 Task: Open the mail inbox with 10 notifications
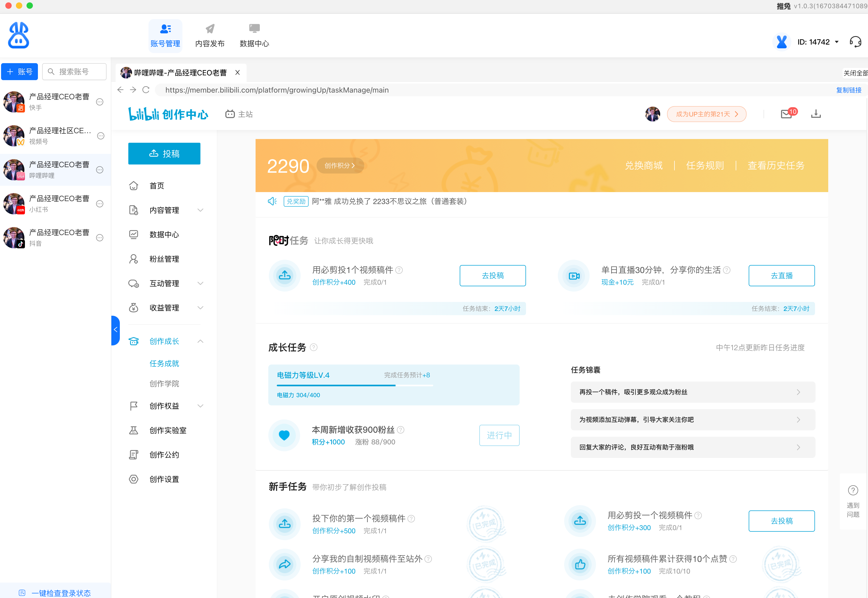[x=786, y=114]
